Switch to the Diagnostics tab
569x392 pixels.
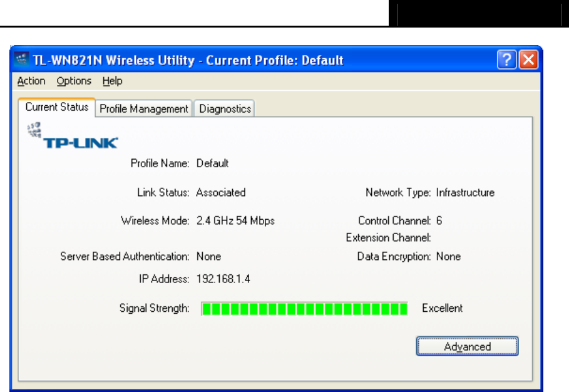(x=225, y=108)
